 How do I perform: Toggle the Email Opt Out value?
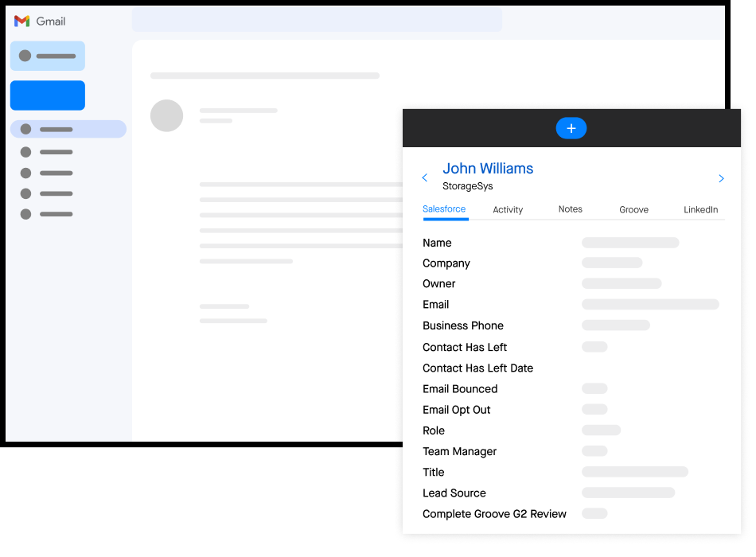(x=594, y=409)
